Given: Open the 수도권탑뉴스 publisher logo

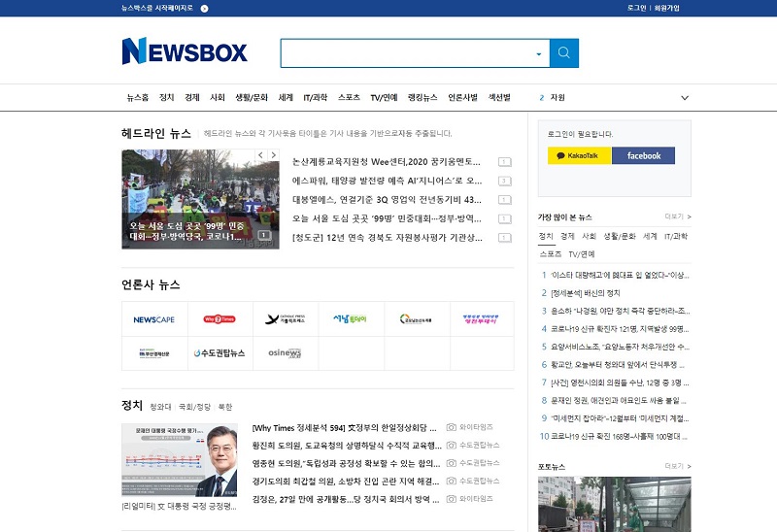Looking at the screenshot, I should click(220, 353).
